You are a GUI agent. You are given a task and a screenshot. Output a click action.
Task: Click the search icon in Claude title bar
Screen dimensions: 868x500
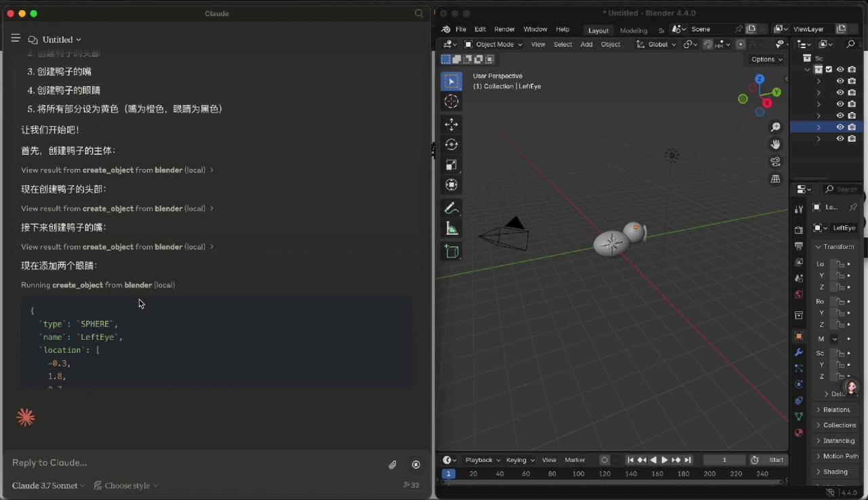(419, 14)
